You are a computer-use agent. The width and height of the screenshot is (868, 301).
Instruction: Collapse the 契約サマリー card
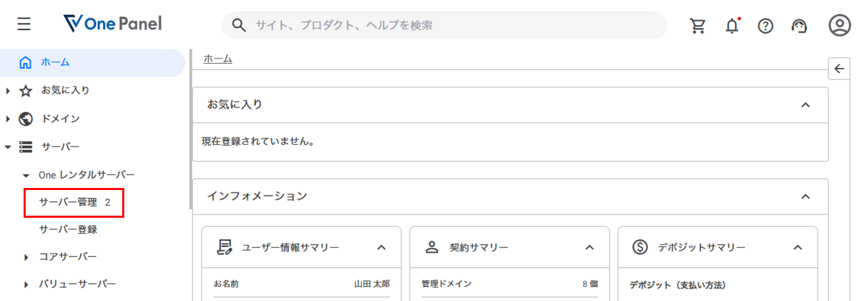(590, 247)
